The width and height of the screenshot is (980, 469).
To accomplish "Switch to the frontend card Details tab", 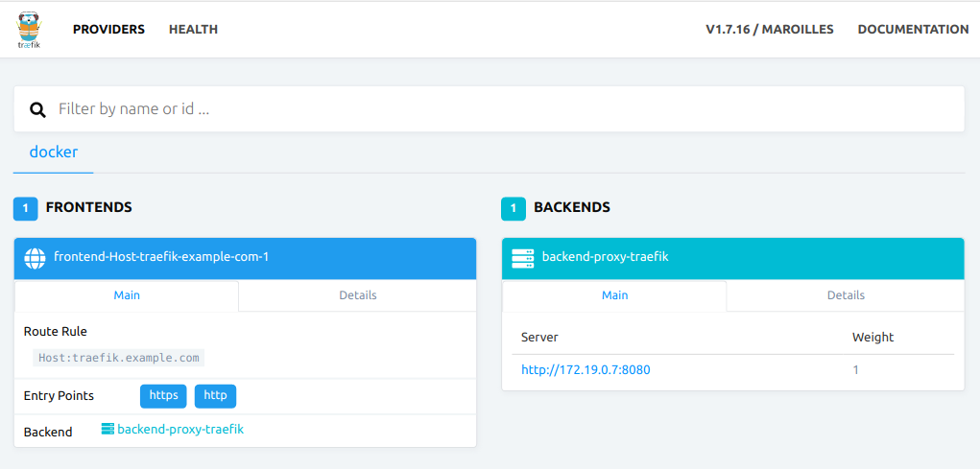I will click(x=357, y=295).
